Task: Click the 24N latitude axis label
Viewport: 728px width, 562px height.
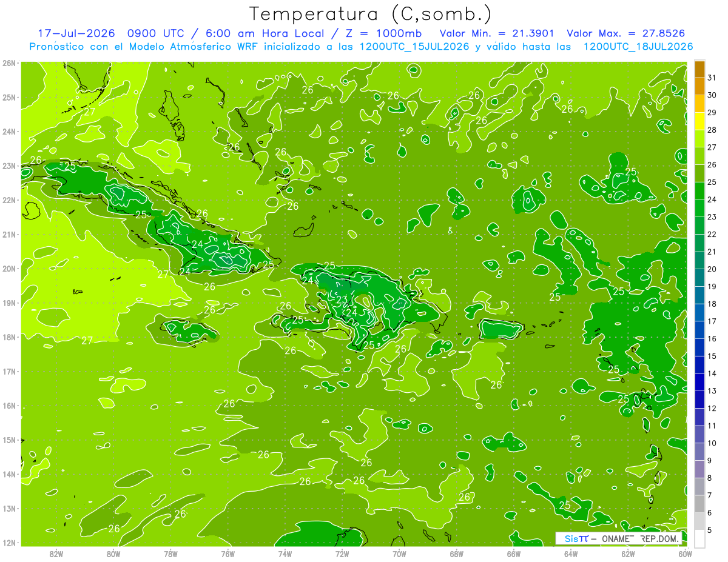Action: [x=8, y=132]
